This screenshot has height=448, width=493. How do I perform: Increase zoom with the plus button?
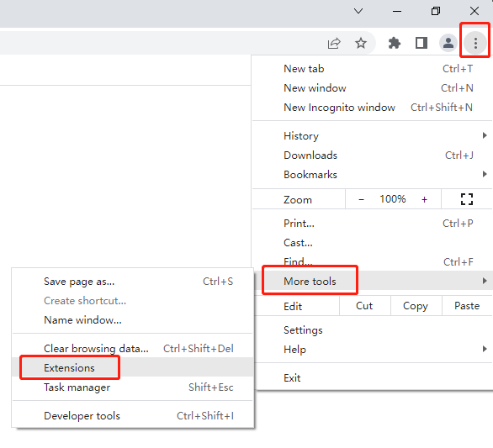pos(424,199)
